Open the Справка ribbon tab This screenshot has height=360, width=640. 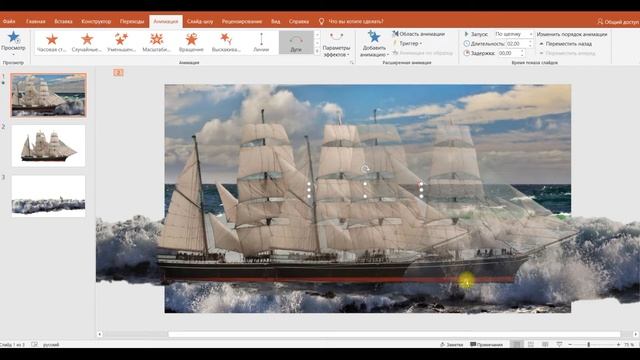299,21
